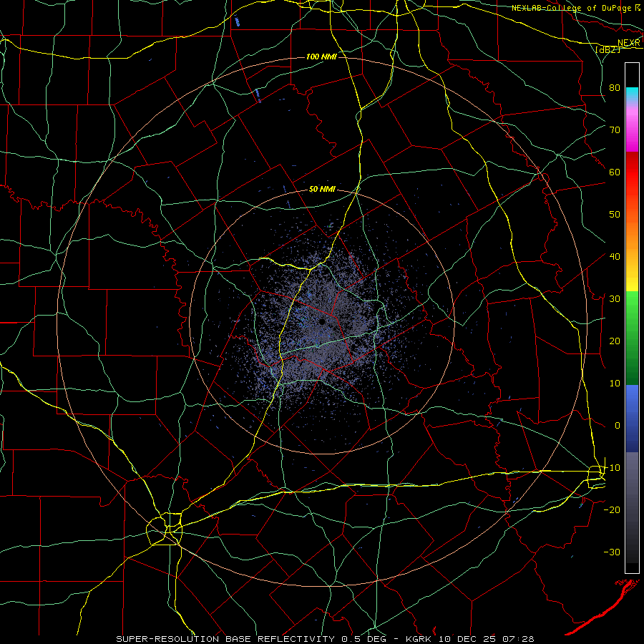644x644 pixels.
Task: Click the 0 dBZ scale value
Action: 618,426
